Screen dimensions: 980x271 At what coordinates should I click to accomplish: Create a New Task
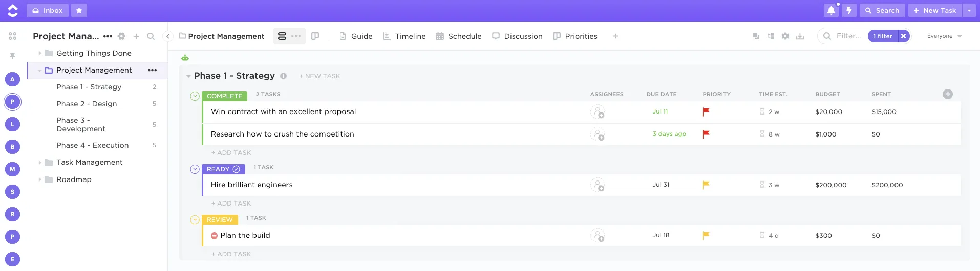935,10
